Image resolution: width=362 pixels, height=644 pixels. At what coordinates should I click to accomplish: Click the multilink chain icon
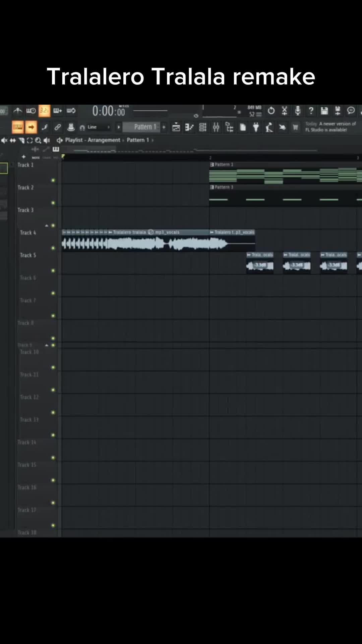pos(58,127)
